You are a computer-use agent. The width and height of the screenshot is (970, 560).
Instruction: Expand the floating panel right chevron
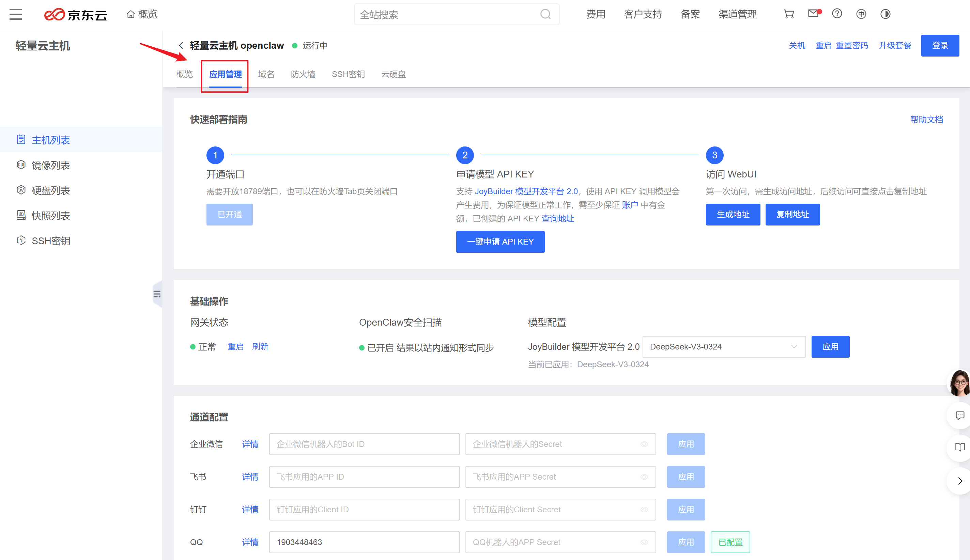[x=960, y=481]
